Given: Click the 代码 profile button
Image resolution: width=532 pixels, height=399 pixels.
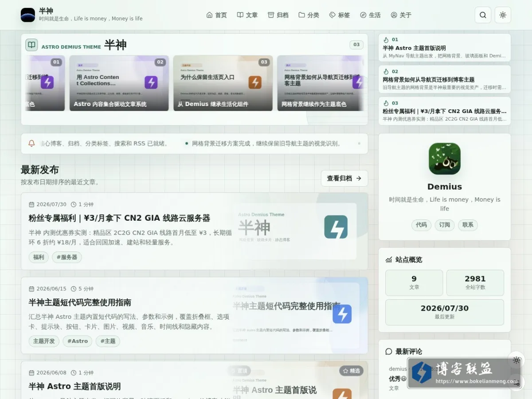Looking at the screenshot, I should (421, 225).
